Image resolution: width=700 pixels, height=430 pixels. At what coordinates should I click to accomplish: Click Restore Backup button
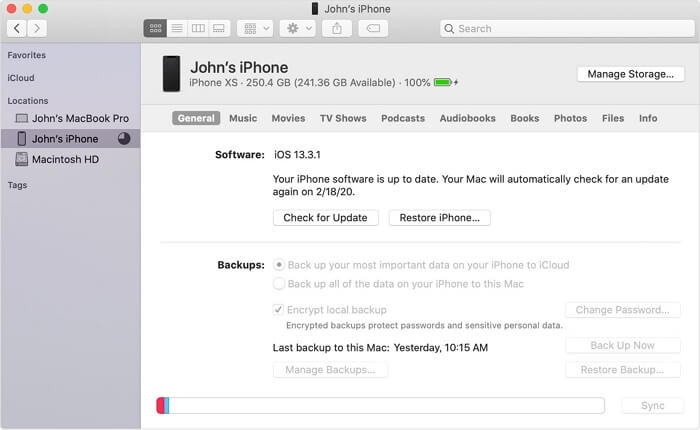[623, 370]
